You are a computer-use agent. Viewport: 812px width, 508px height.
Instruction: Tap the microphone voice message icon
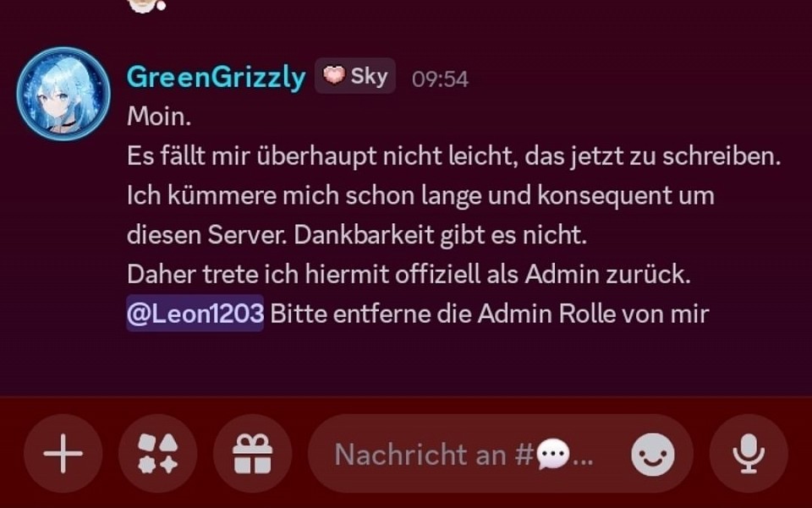(749, 454)
